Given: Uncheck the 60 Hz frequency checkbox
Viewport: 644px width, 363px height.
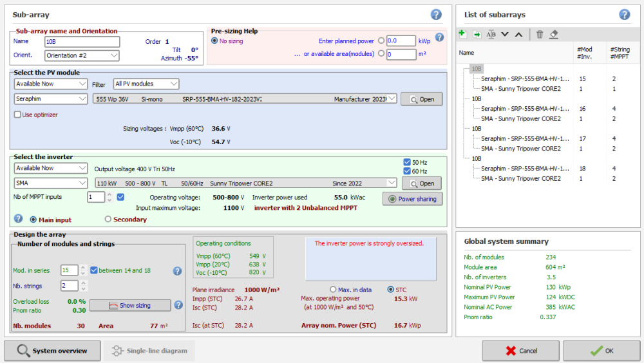Looking at the screenshot, I should click(x=406, y=171).
